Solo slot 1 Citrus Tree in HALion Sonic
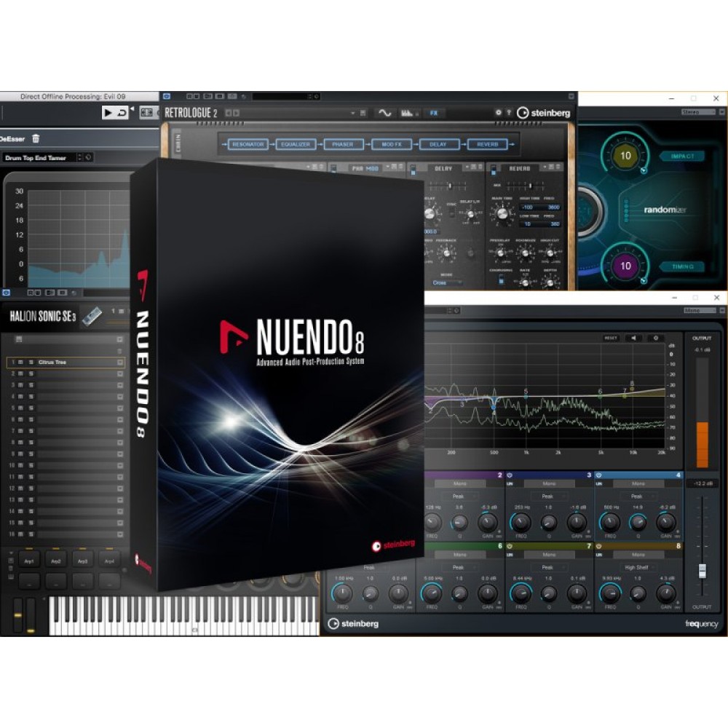 click(x=31, y=362)
